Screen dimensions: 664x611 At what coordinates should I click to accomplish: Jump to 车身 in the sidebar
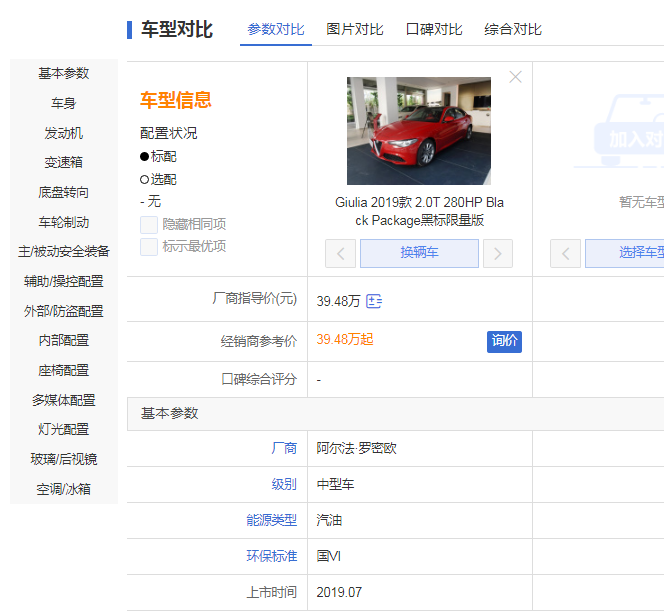tap(64, 103)
